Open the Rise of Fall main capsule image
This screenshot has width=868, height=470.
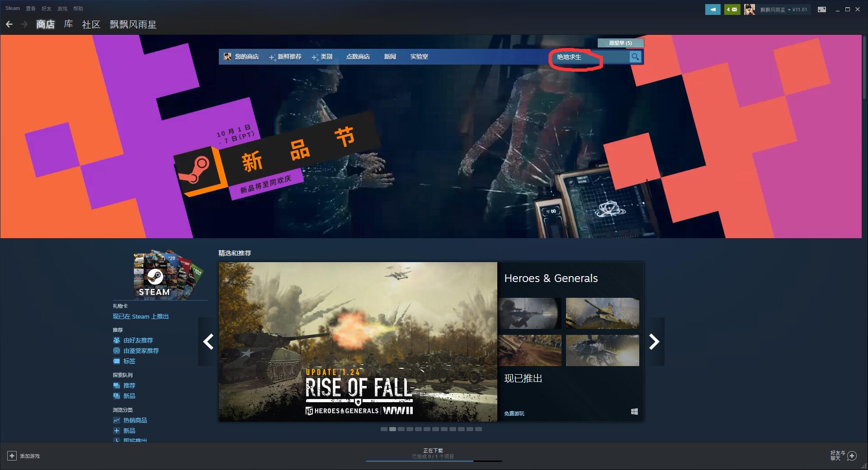click(x=358, y=342)
